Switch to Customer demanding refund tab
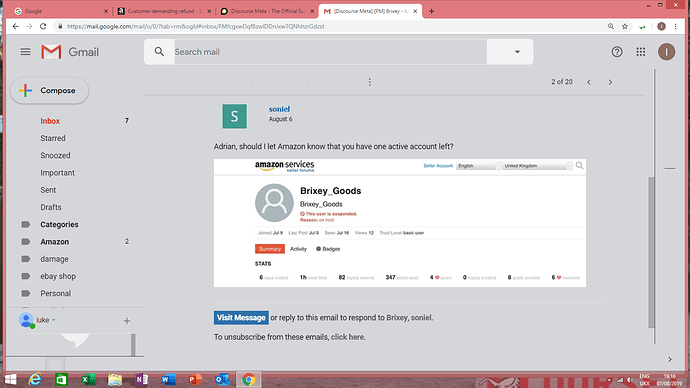The image size is (690, 388). (165, 11)
